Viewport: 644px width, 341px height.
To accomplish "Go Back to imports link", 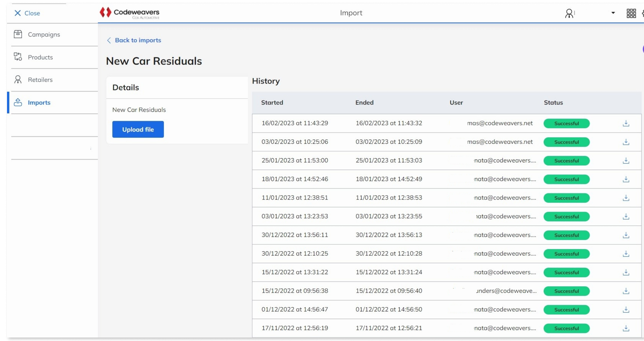I will pyautogui.click(x=138, y=40).
